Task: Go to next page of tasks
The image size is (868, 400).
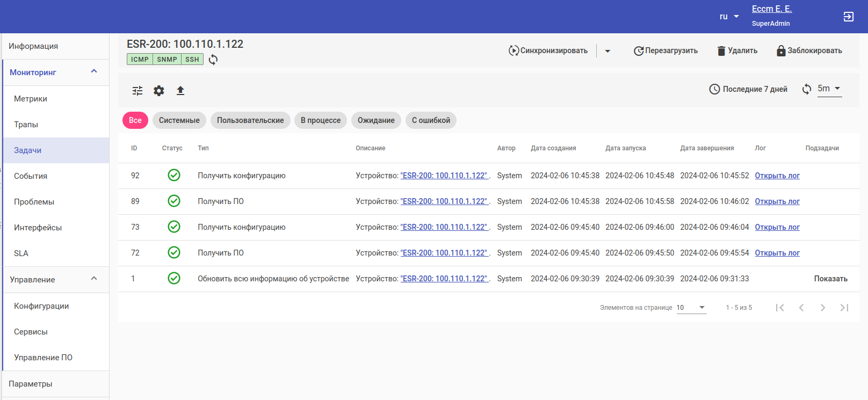Action: tap(823, 308)
